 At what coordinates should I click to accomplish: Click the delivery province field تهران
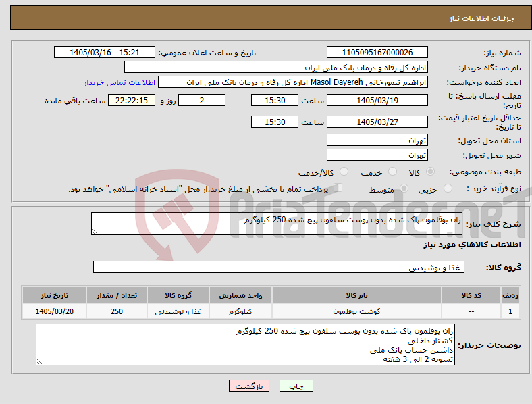(377, 140)
